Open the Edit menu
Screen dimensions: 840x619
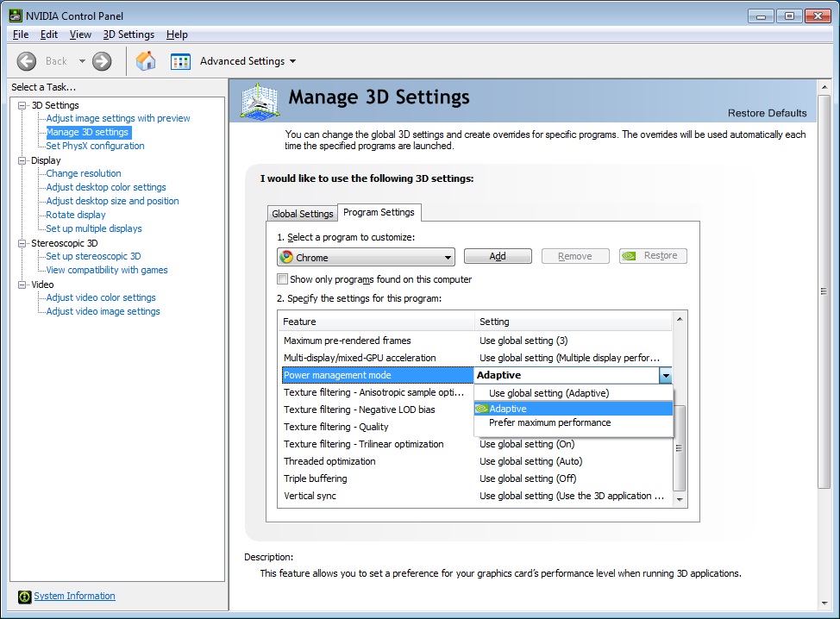[x=49, y=34]
